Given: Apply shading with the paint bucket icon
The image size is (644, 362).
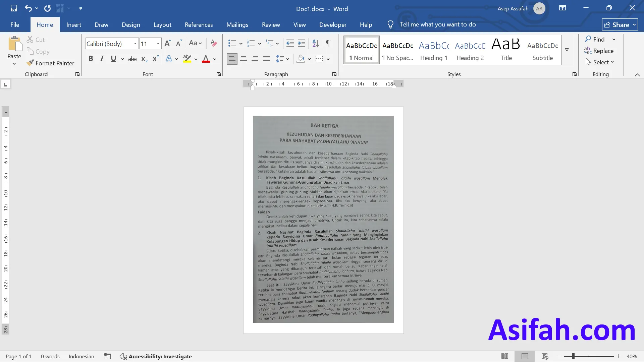Looking at the screenshot, I should point(301,59).
